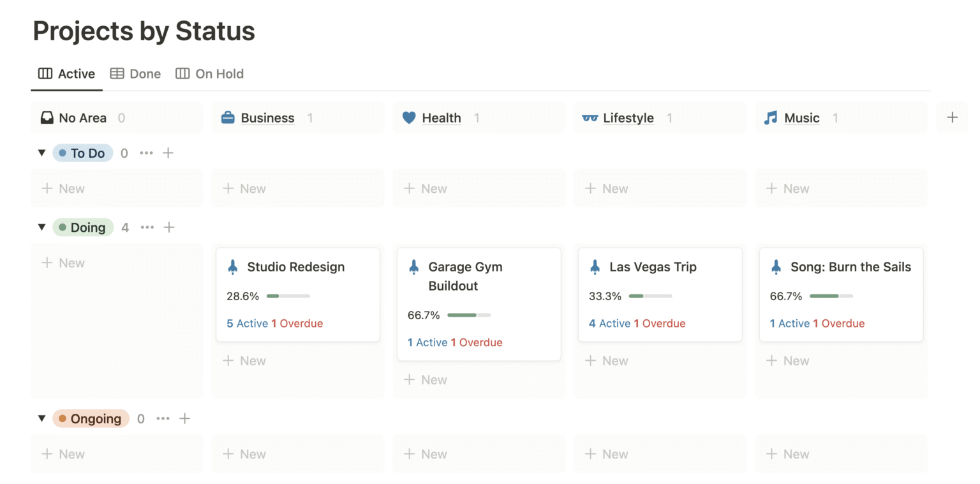Click the rocket icon on Studio Redesign card

click(x=233, y=267)
